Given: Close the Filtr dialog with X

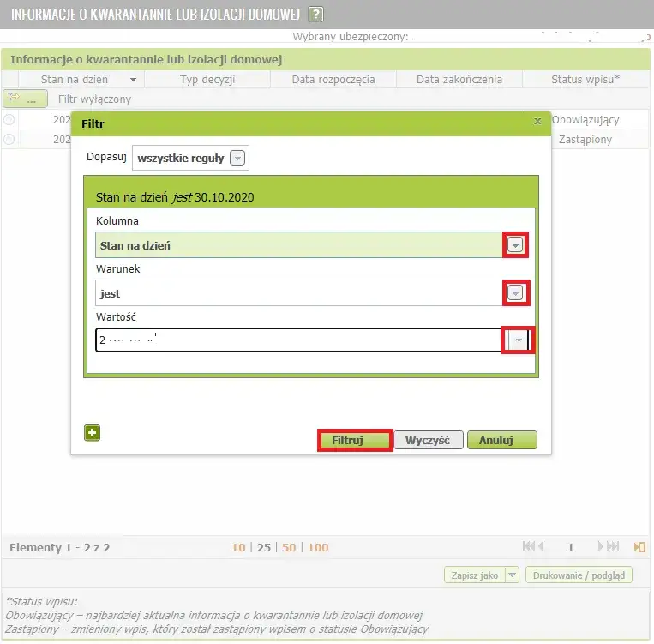Looking at the screenshot, I should point(537,122).
